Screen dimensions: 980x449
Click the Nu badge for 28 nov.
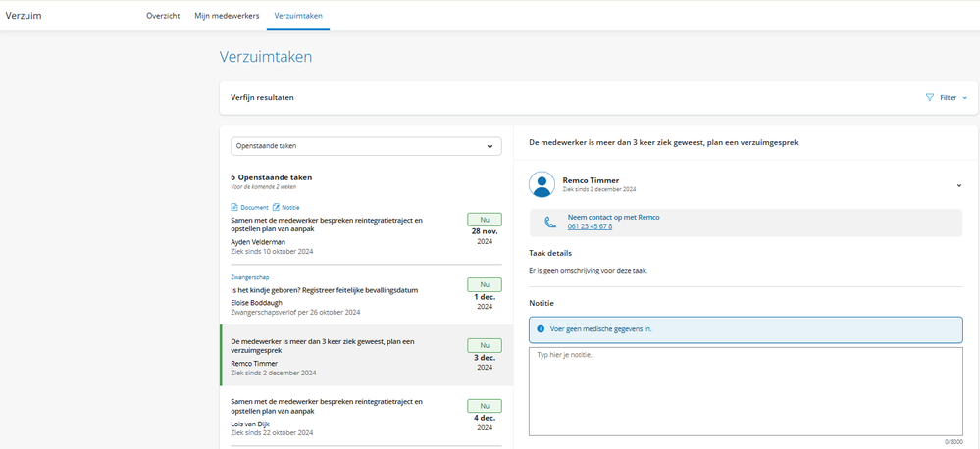pos(485,219)
